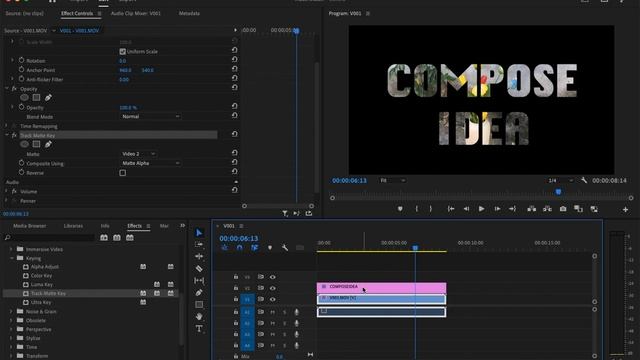Click Mark Out in the Program monitor
The height and width of the screenshot is (360, 640).
point(431,209)
